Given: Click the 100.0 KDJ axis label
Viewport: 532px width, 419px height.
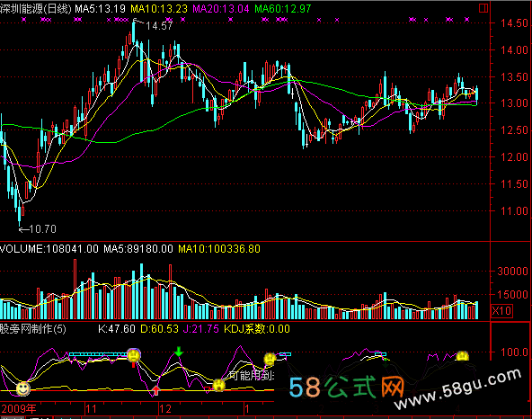Looking at the screenshot, I should coord(514,352).
